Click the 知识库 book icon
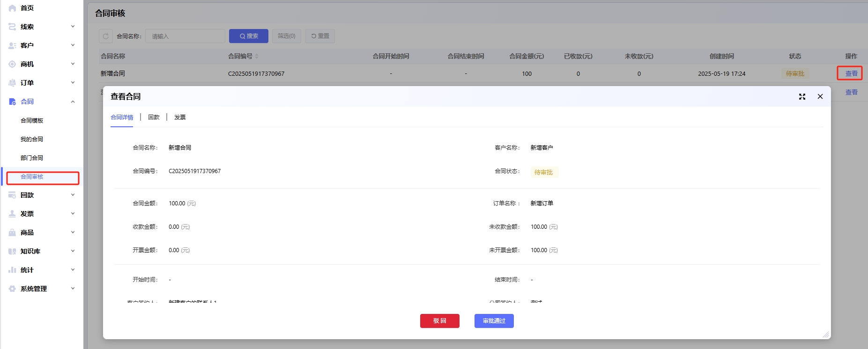868x349 pixels. coord(12,251)
